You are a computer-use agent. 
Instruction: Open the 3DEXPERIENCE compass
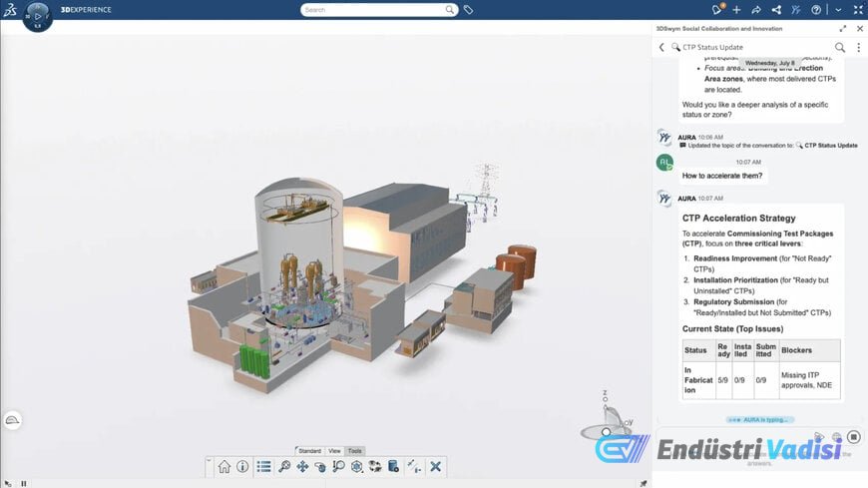click(x=38, y=16)
